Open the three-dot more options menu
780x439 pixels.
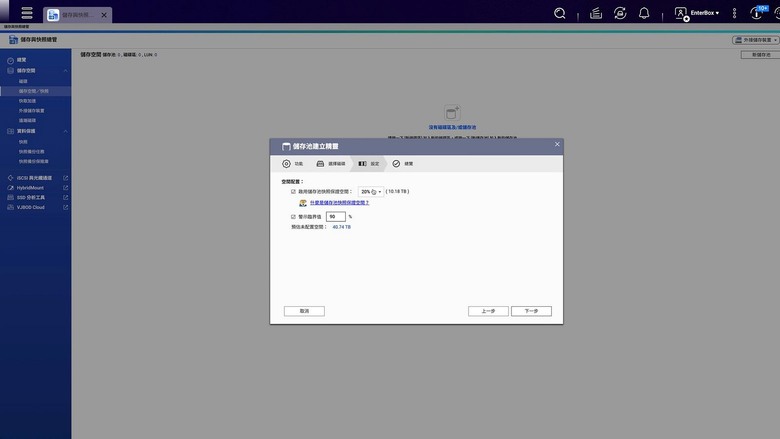tap(734, 13)
